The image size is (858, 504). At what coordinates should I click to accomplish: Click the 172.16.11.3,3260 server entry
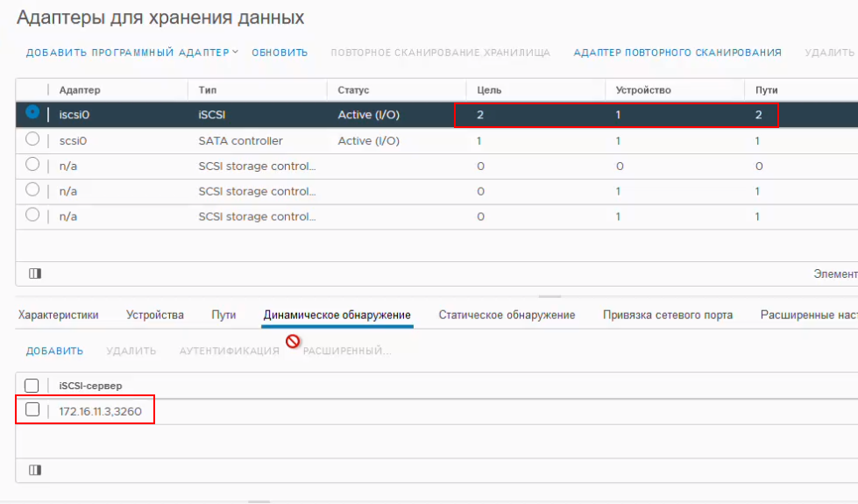coord(100,411)
